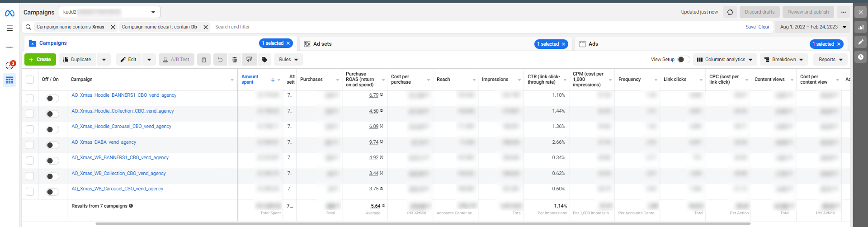Clear Ads tab selection X

click(x=839, y=44)
